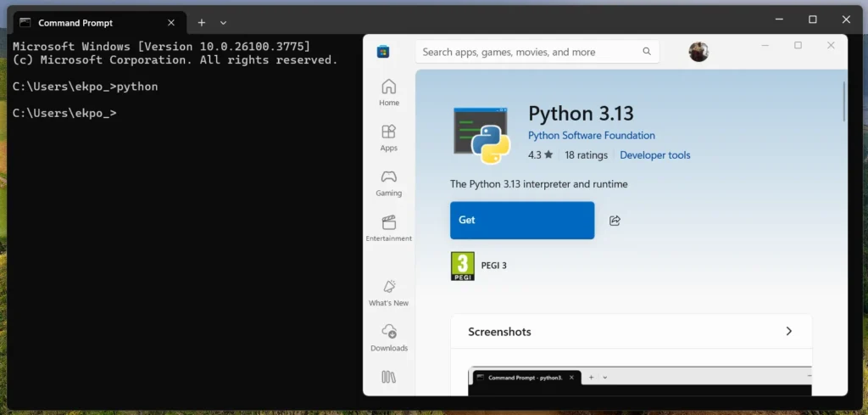Screen dimensions: 868x415
Task: Maximize the Microsoft Store window
Action: point(798,46)
